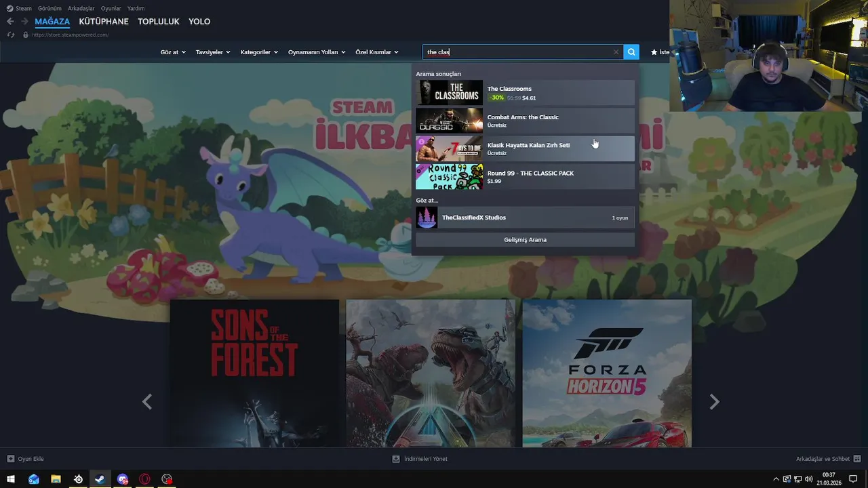
Task: Open the Outlook taskbar icon
Action: click(33, 479)
